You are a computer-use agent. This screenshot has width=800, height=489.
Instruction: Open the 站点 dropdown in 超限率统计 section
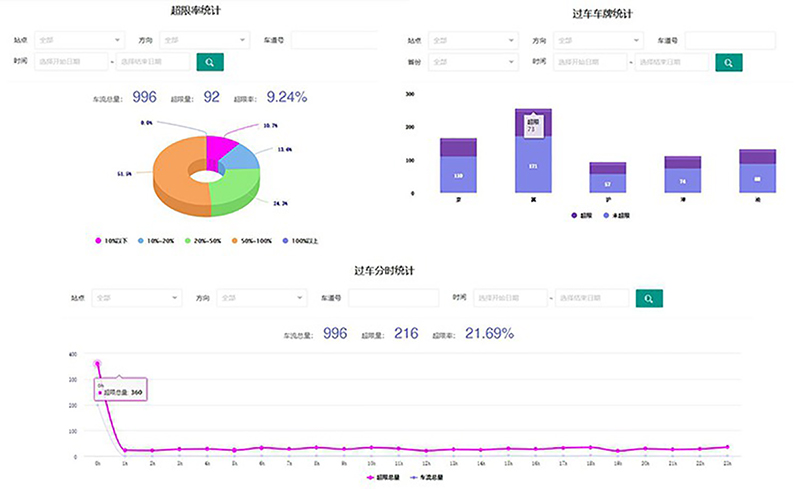79,40
